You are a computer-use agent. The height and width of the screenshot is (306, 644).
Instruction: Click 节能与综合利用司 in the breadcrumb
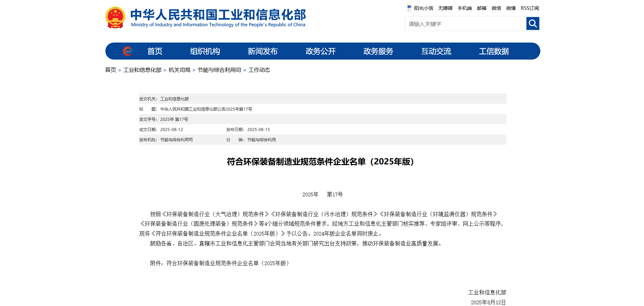[x=219, y=70]
